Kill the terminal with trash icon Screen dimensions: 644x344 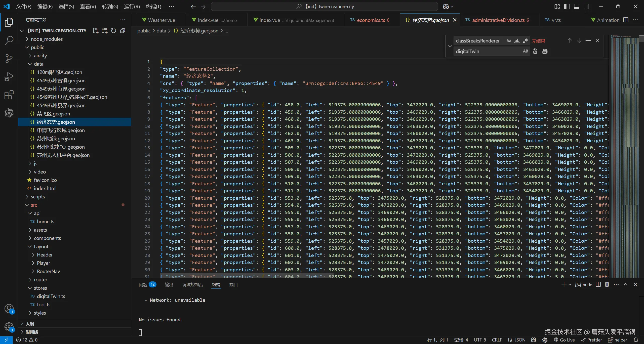607,284
